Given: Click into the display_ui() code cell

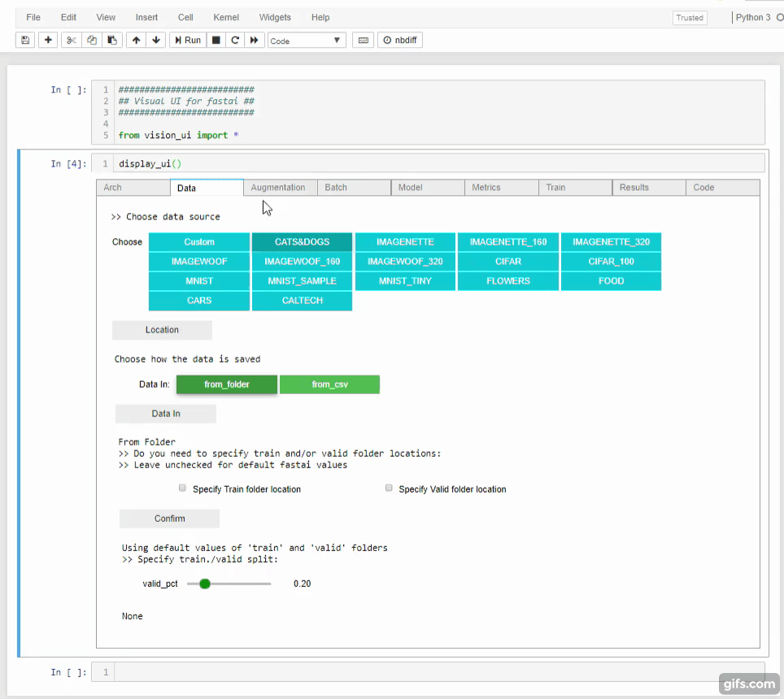Looking at the screenshot, I should [x=439, y=164].
